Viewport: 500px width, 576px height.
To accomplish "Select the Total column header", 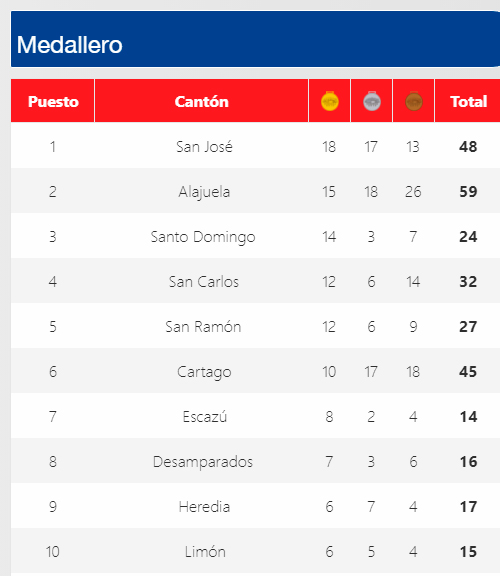I will (x=468, y=101).
